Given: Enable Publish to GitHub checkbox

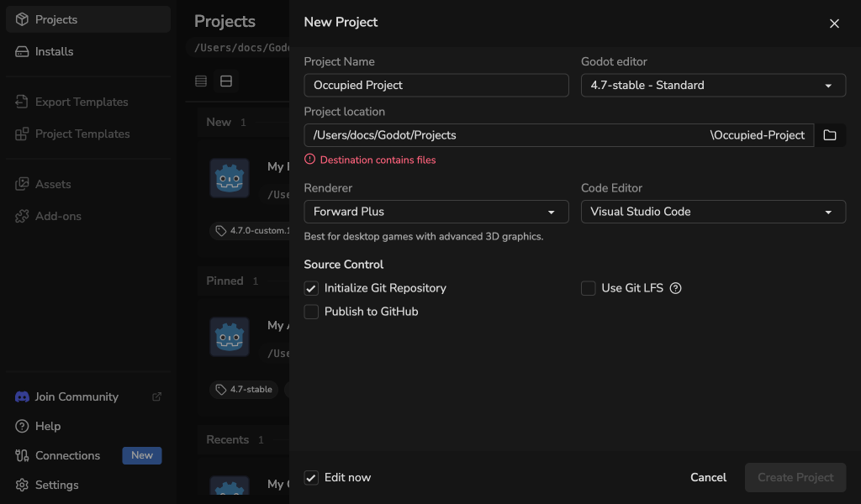Looking at the screenshot, I should pos(311,312).
